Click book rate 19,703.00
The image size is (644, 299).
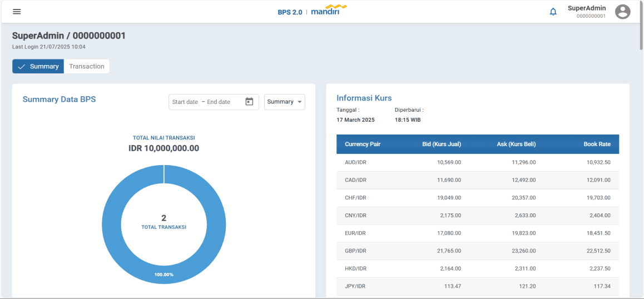(598, 197)
